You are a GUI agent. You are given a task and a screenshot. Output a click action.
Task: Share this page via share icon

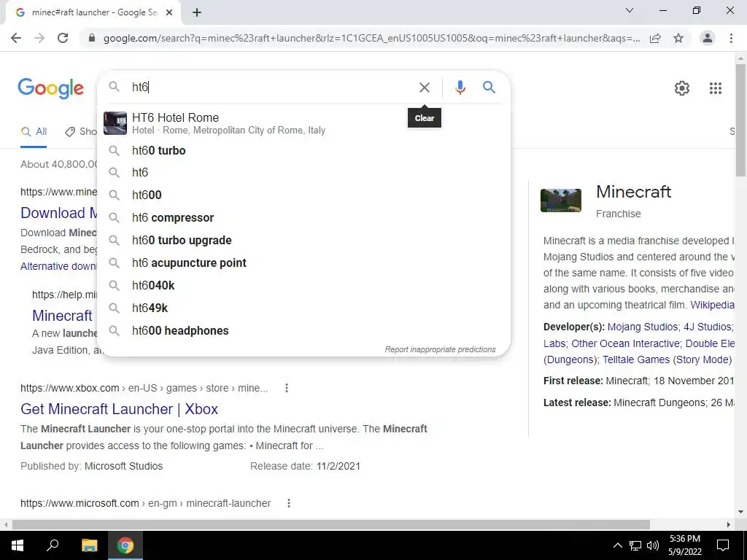click(655, 38)
